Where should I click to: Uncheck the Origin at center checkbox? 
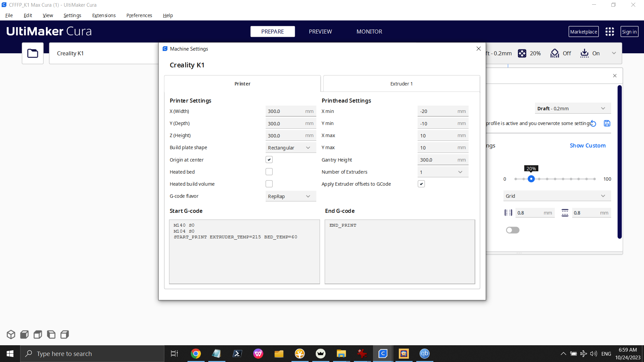(x=269, y=160)
